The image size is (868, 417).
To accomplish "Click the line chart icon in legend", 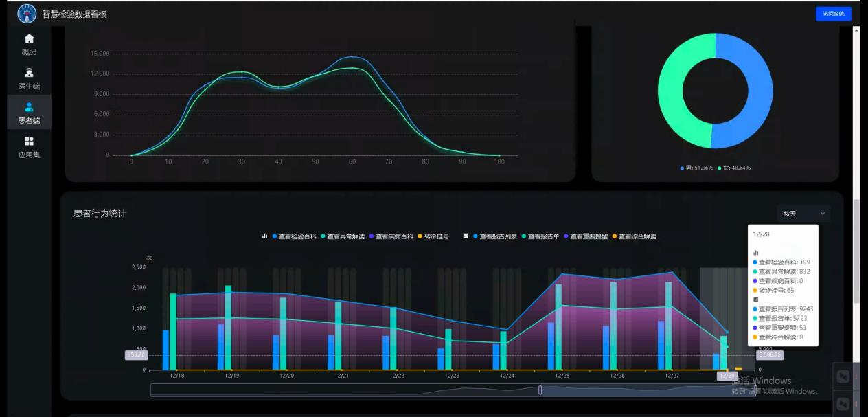I will click(x=466, y=236).
